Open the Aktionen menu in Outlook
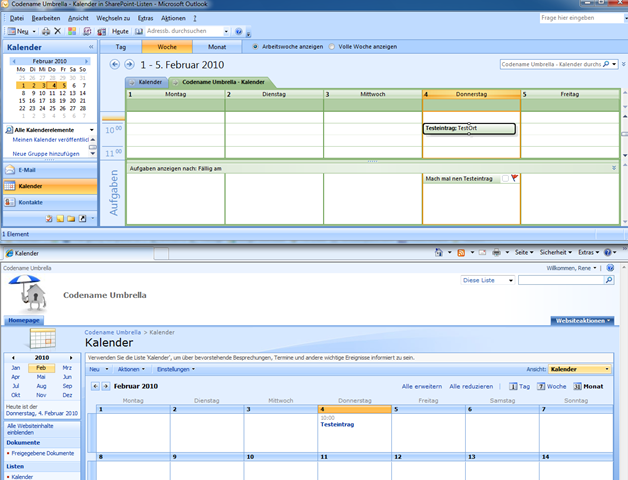This screenshot has height=480, width=628. pos(173,18)
